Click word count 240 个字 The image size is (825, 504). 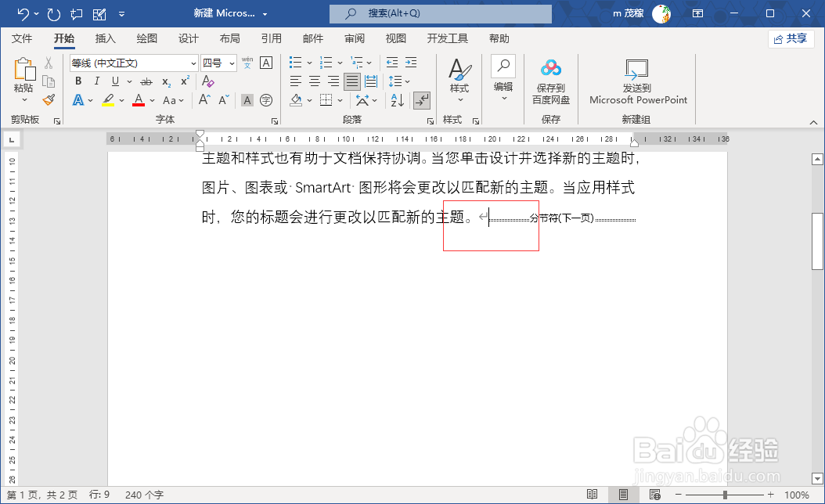pos(144,495)
